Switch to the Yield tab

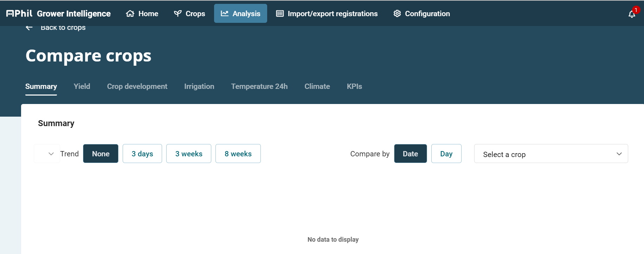pos(82,86)
